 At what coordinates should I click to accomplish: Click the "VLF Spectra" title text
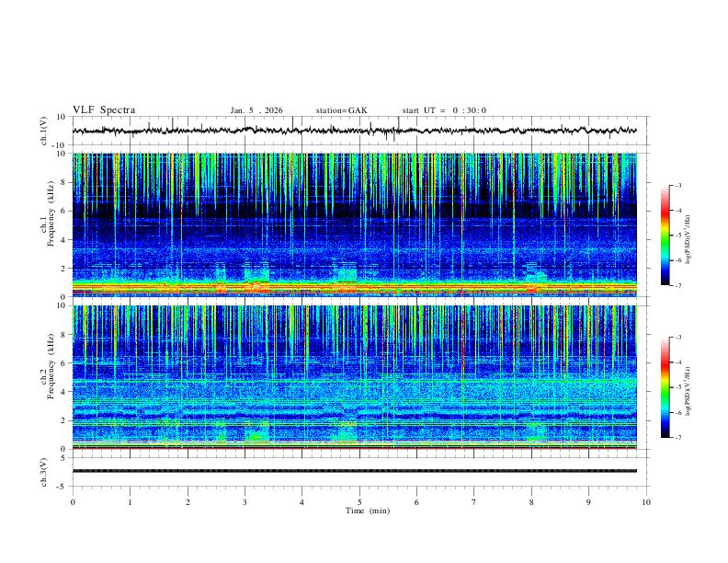(x=104, y=110)
